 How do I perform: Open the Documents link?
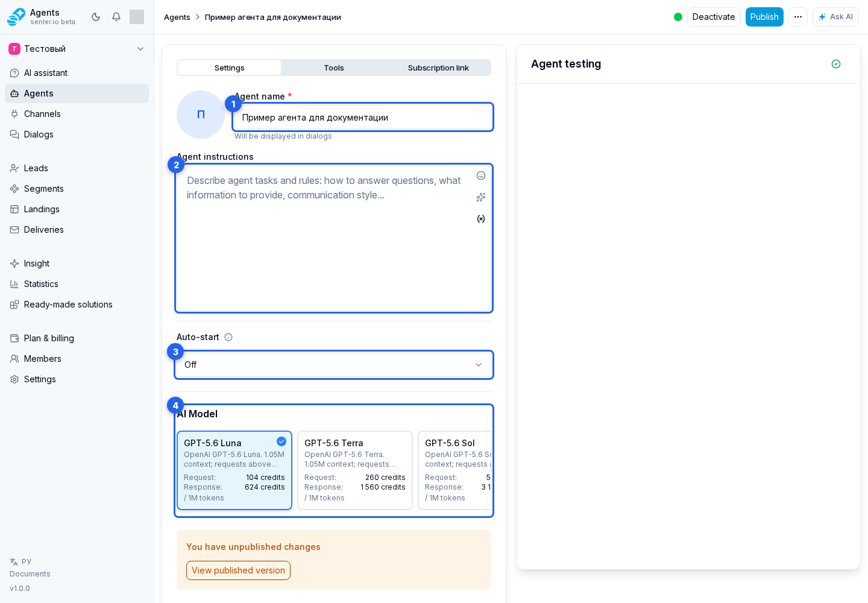pyautogui.click(x=30, y=574)
